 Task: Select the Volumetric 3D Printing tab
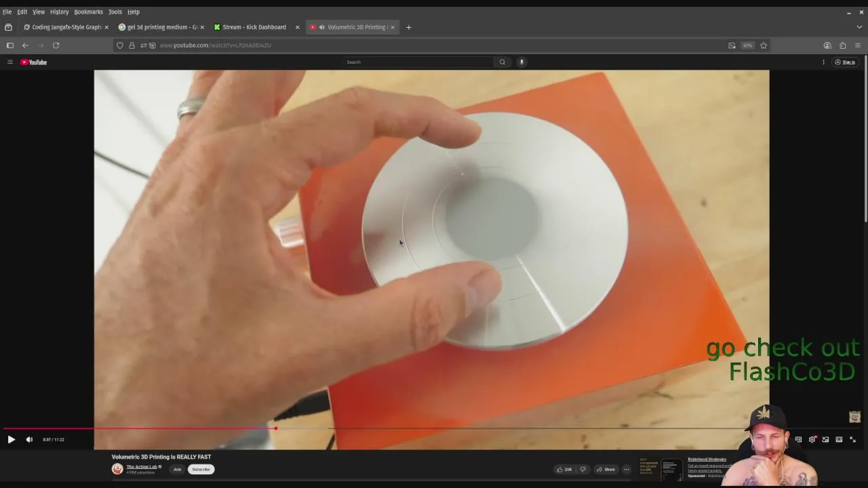pyautogui.click(x=353, y=27)
